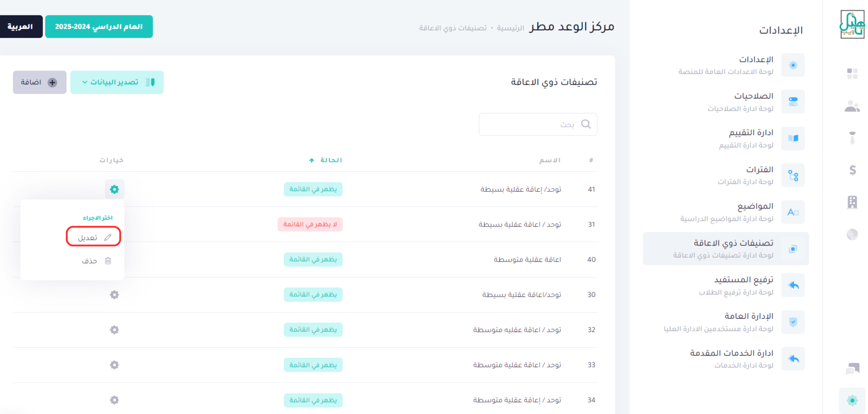The height and width of the screenshot is (414, 868).
Task: Click the book icon beside ادارة التقييم
Action: tap(793, 138)
